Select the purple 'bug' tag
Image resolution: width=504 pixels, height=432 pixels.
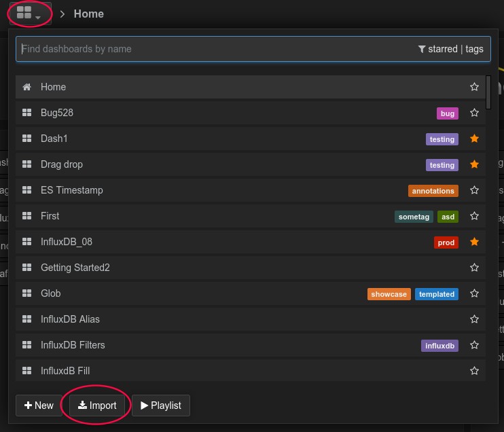coord(447,113)
